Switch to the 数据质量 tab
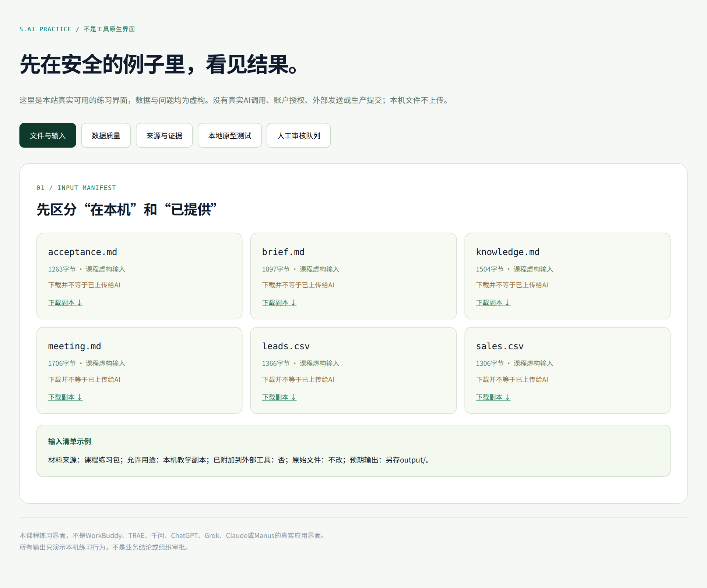The image size is (707, 588). (106, 135)
